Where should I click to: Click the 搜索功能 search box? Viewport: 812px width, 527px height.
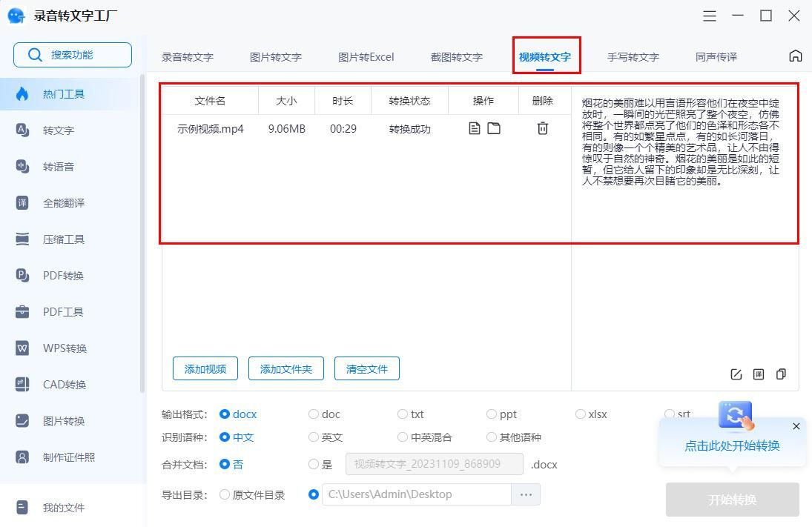point(73,55)
